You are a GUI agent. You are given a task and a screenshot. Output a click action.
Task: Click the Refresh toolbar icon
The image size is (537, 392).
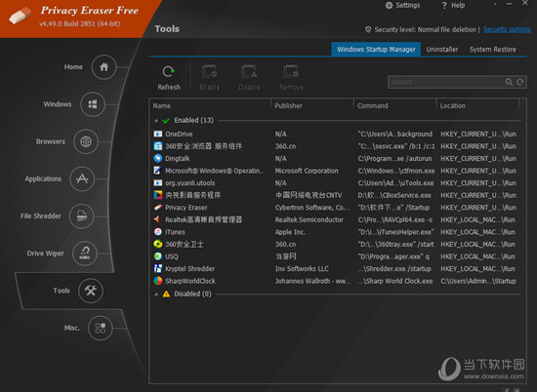pyautogui.click(x=169, y=72)
